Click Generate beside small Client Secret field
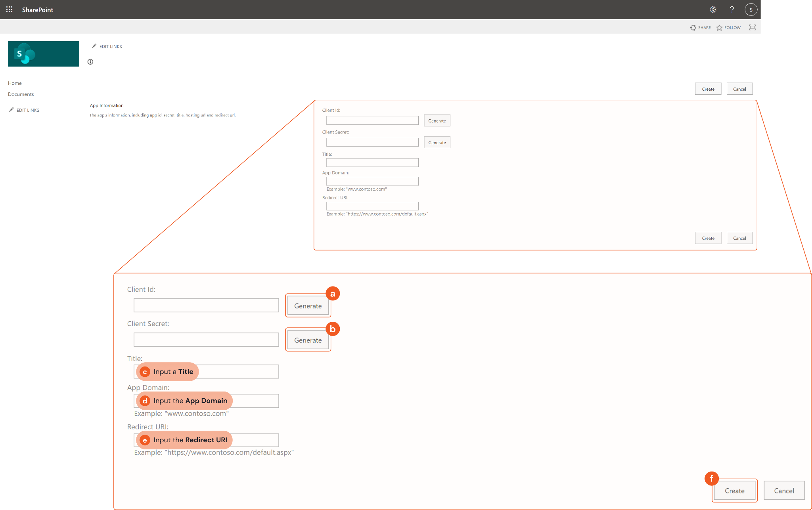 (x=437, y=143)
